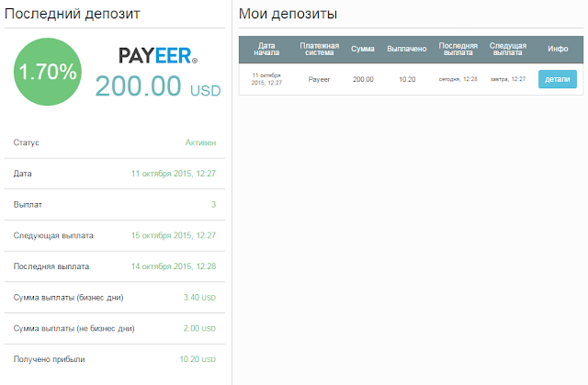
Task: Click the 11 октября 2015, 12:27 table cell
Action: pos(266,79)
